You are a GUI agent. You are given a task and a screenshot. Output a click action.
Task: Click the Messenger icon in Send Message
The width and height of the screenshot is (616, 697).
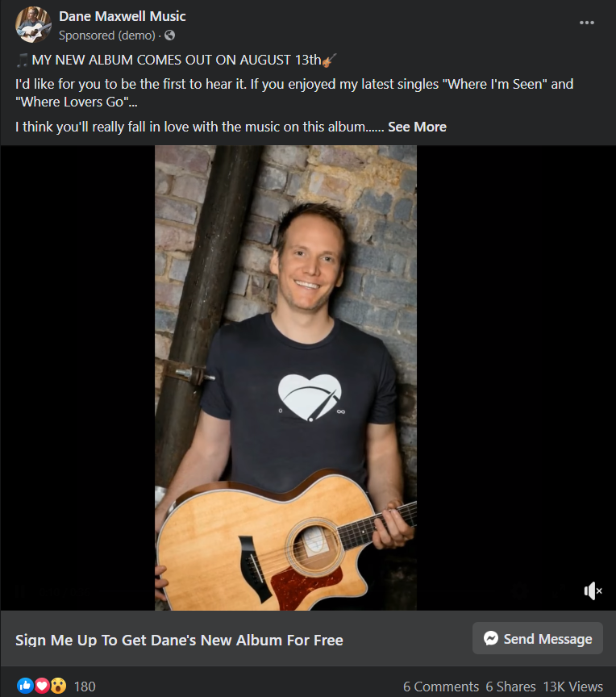pyautogui.click(x=491, y=638)
